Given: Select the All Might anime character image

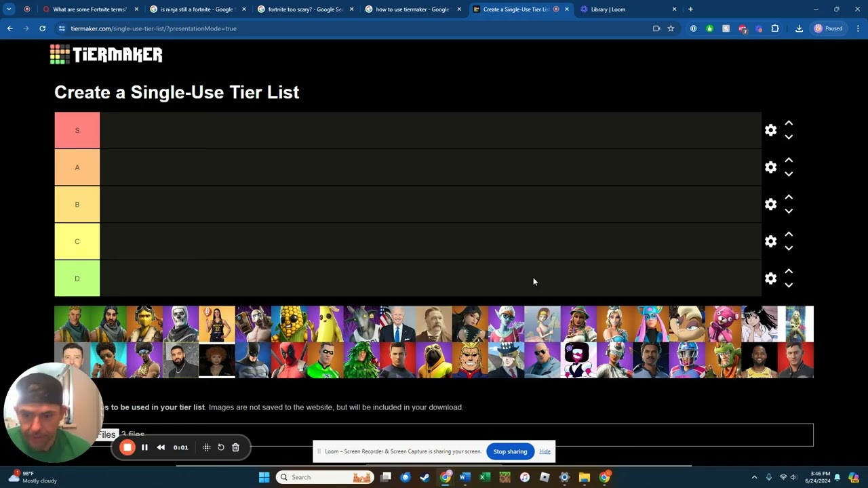Looking at the screenshot, I should (470, 360).
